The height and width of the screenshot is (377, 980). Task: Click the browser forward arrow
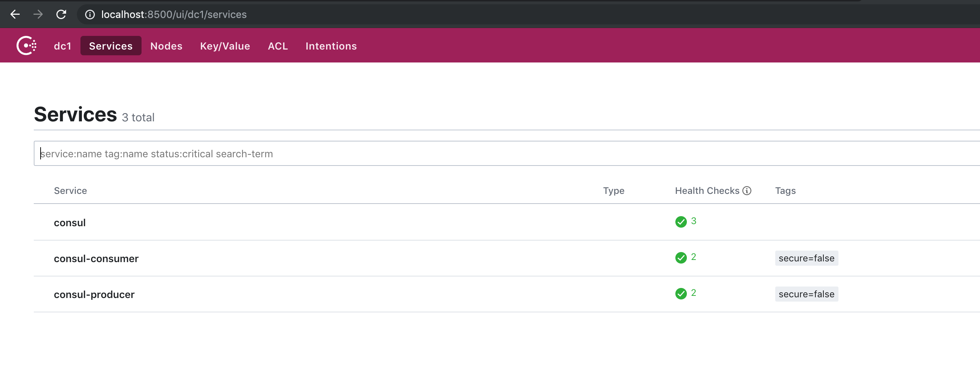pos(38,14)
